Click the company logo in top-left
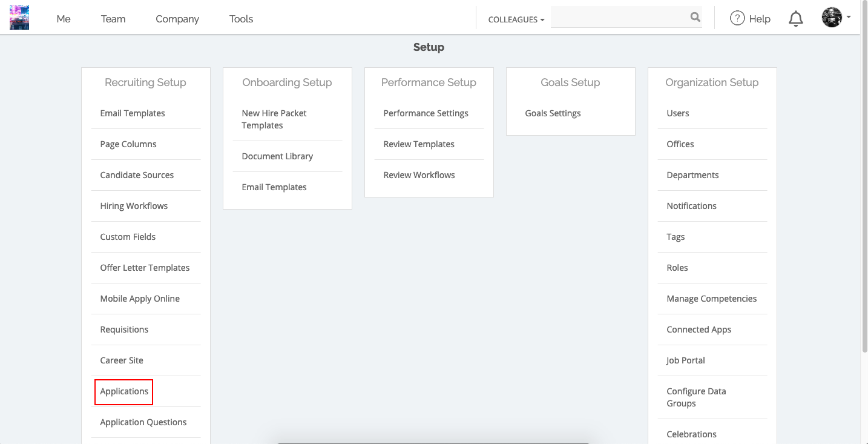 (x=19, y=18)
